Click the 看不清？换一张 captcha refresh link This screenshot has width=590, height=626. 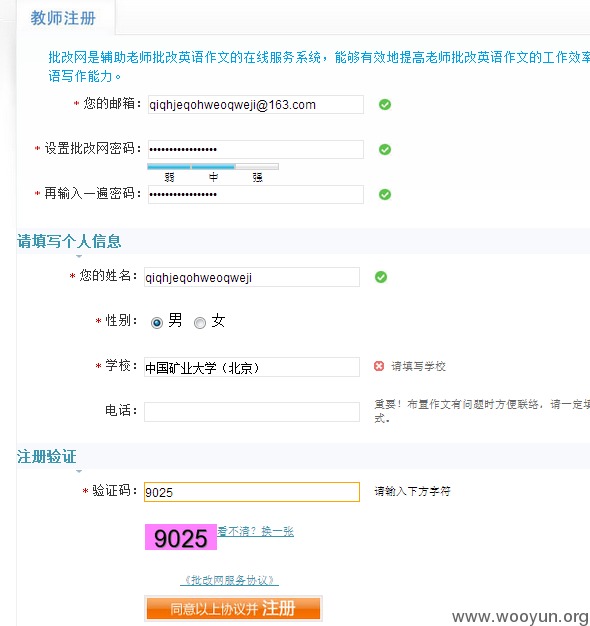[x=255, y=531]
